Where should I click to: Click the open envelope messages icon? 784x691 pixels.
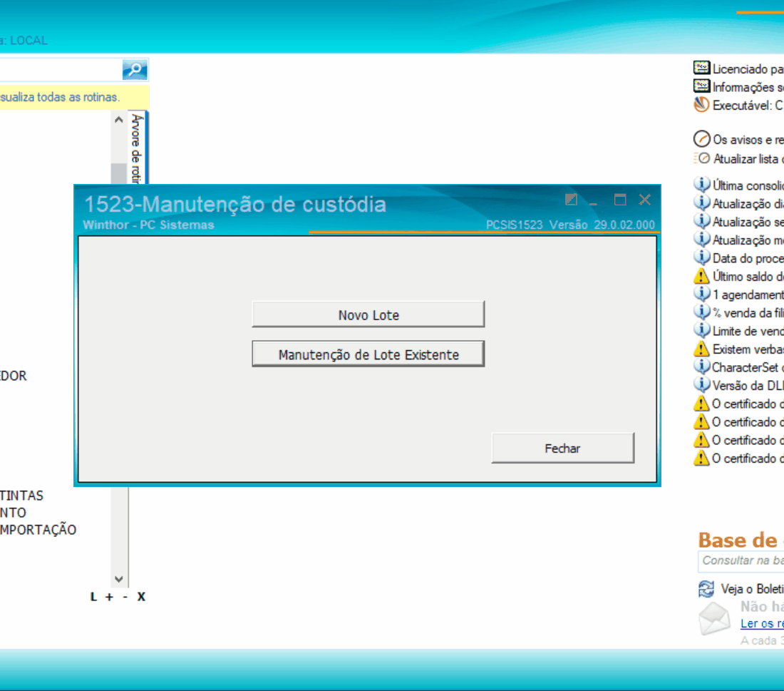pos(714,618)
